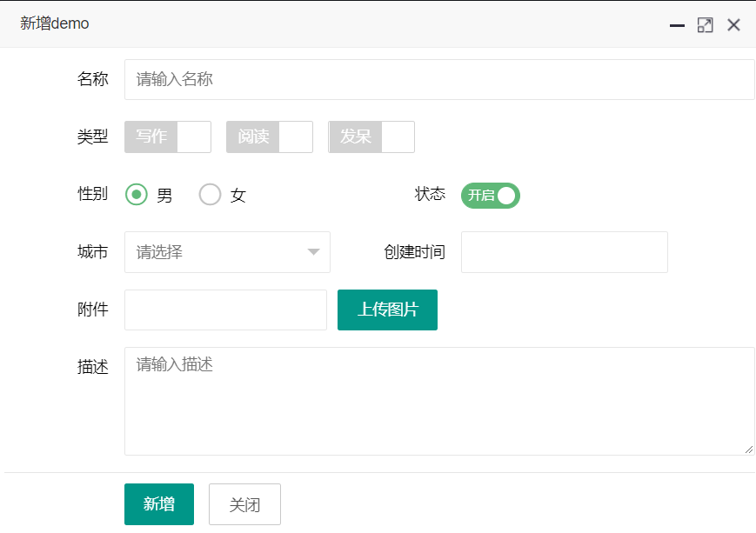Click inside the 描述 description textarea

tap(439, 401)
